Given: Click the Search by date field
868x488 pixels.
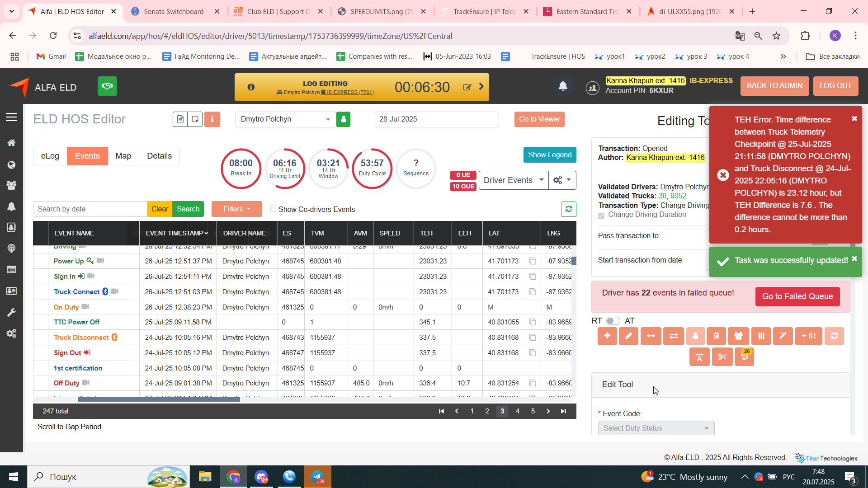Looking at the screenshot, I should point(90,209).
